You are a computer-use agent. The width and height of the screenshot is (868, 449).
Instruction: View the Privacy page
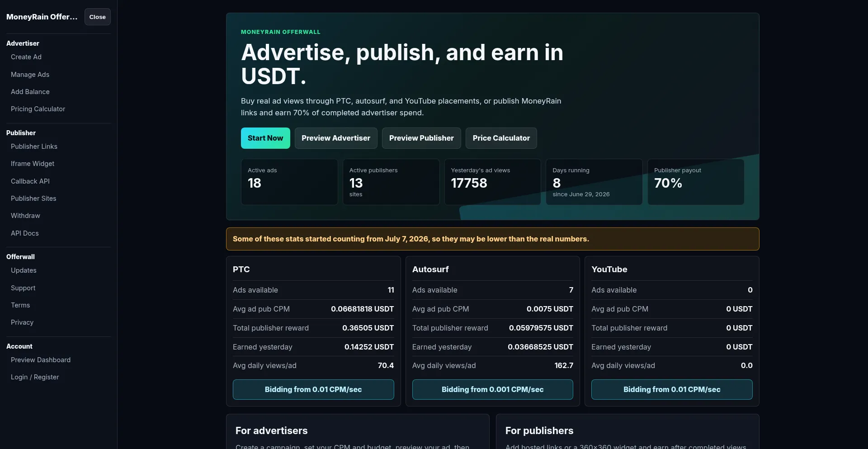[x=22, y=322]
